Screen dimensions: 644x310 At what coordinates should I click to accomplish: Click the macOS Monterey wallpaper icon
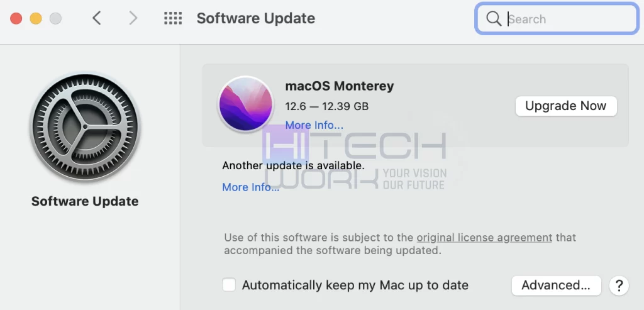(x=246, y=104)
